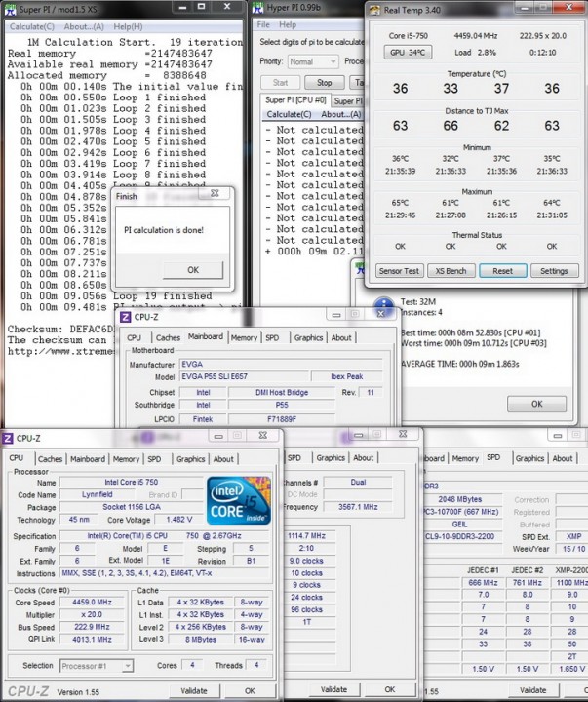Click the 4459.04 MHz readout in Real Temp
The width and height of the screenshot is (588, 702).
pyautogui.click(x=476, y=36)
